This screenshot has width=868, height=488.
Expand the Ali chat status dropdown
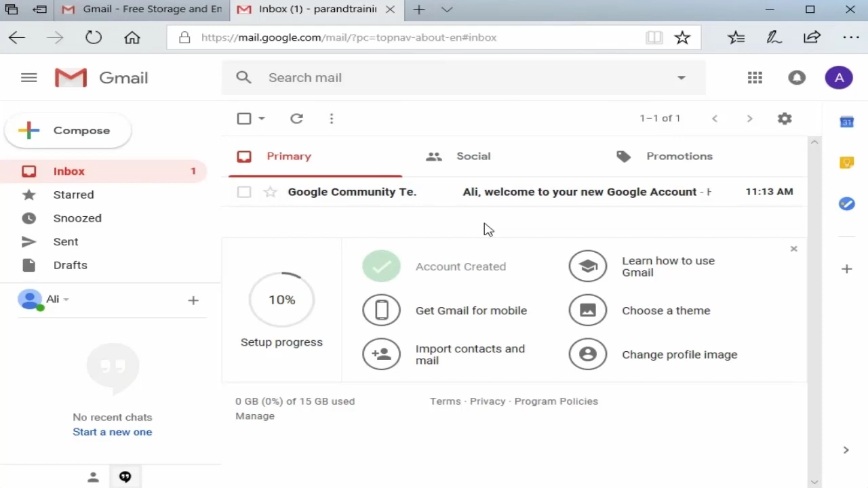[x=66, y=300]
